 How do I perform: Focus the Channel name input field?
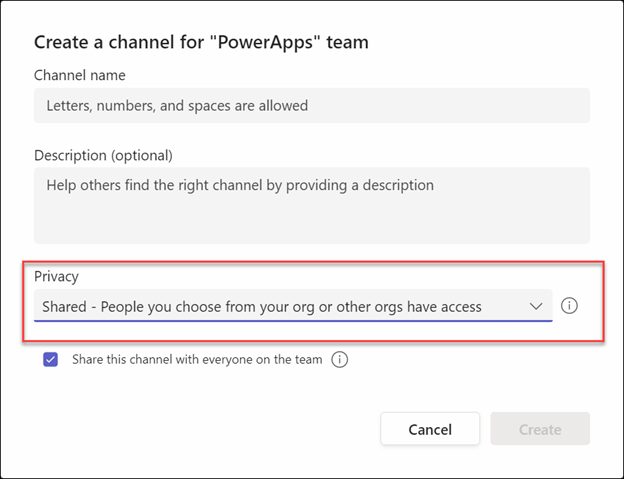coord(311,105)
